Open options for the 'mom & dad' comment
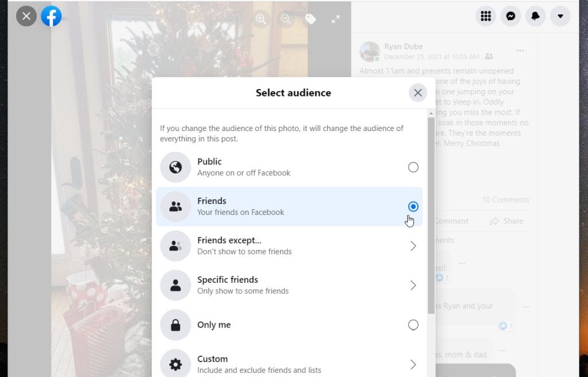 click(x=502, y=351)
